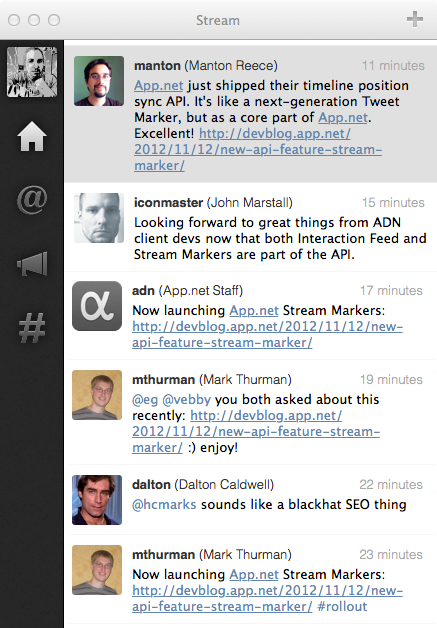Image resolution: width=437 pixels, height=628 pixels.
Task: Click iconmaster's avatar photo
Action: [99, 218]
